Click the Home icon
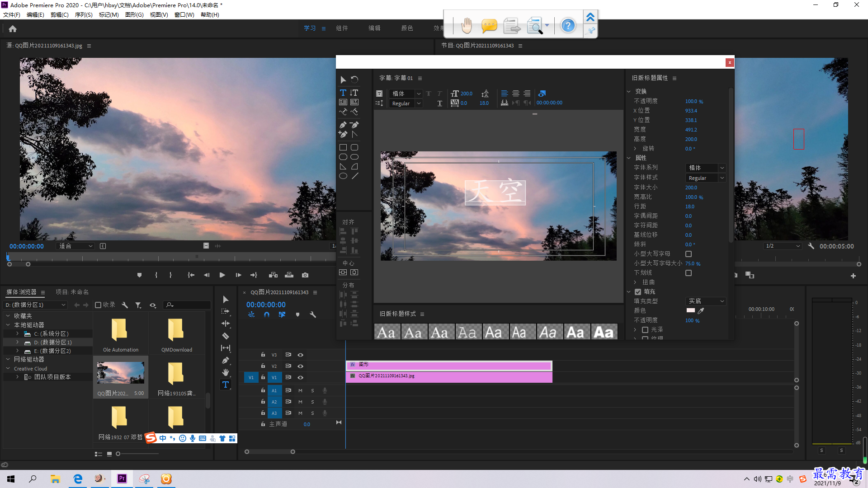868x488 pixels. click(x=13, y=28)
